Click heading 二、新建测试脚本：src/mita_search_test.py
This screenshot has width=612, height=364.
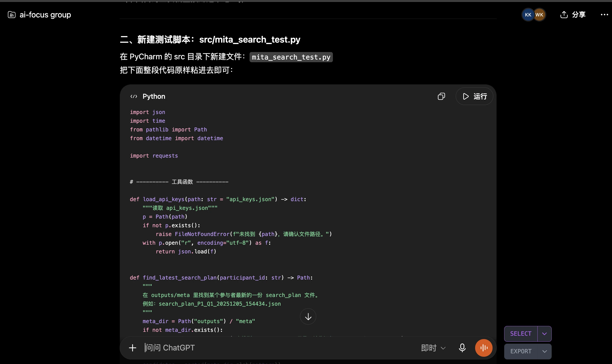pos(210,39)
